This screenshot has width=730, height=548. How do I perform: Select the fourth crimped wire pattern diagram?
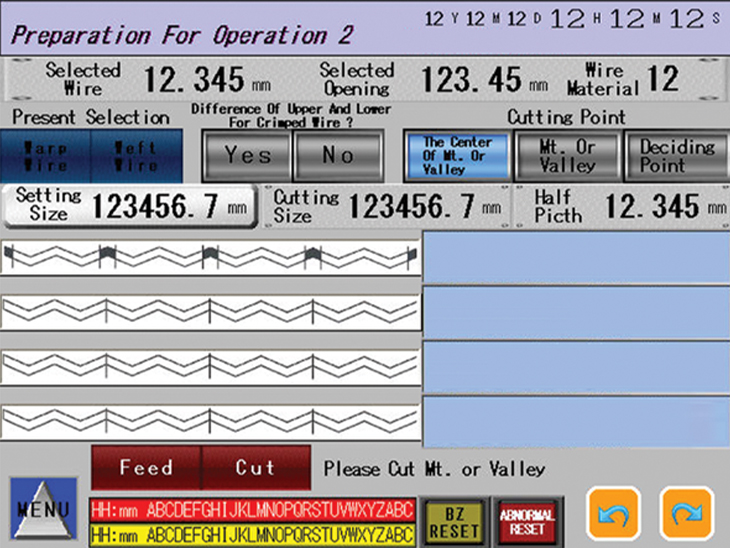[x=211, y=419]
